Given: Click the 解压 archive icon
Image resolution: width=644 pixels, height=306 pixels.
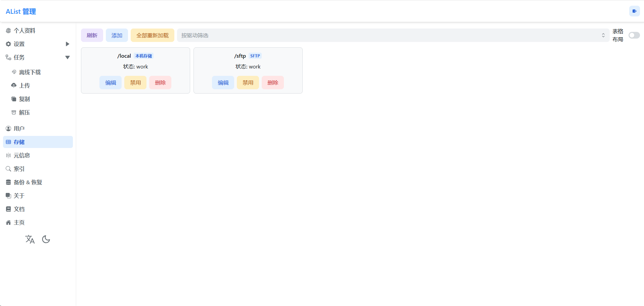Looking at the screenshot, I should click(x=14, y=112).
